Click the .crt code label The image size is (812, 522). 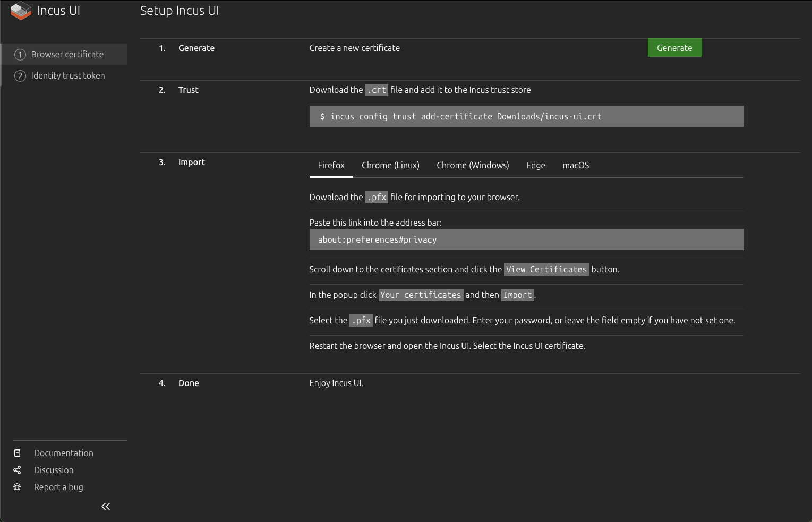click(377, 90)
